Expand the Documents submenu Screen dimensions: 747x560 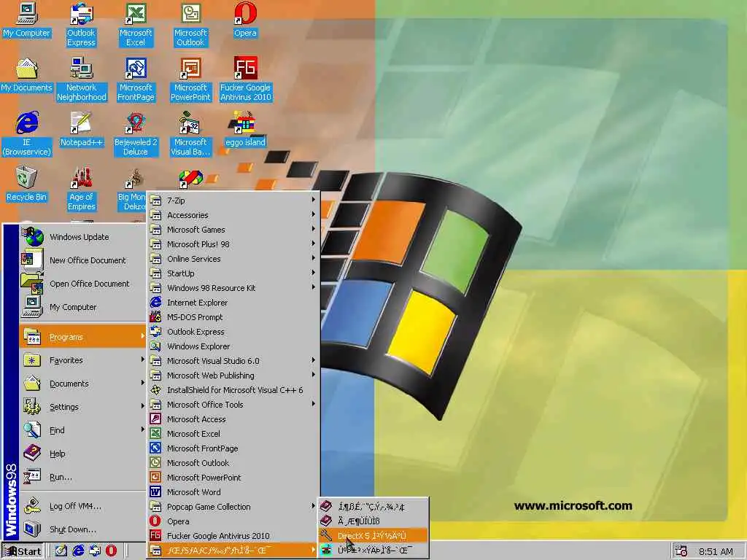coord(82,384)
